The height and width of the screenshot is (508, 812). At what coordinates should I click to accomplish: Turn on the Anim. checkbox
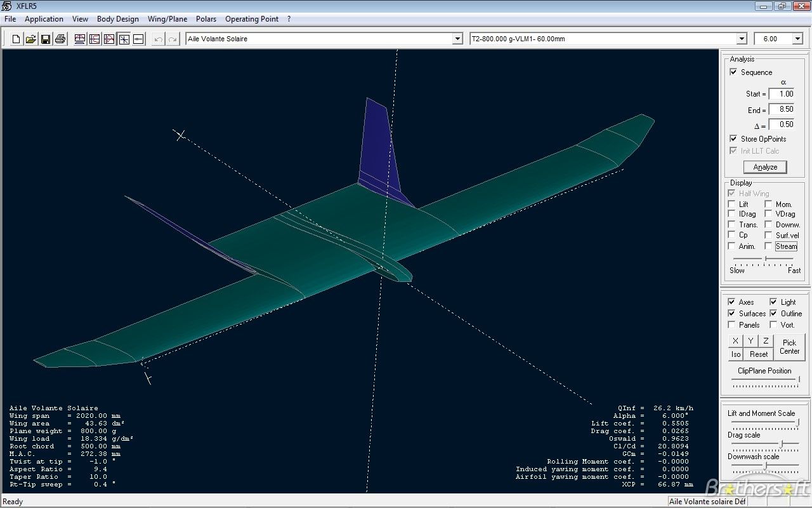[732, 246]
